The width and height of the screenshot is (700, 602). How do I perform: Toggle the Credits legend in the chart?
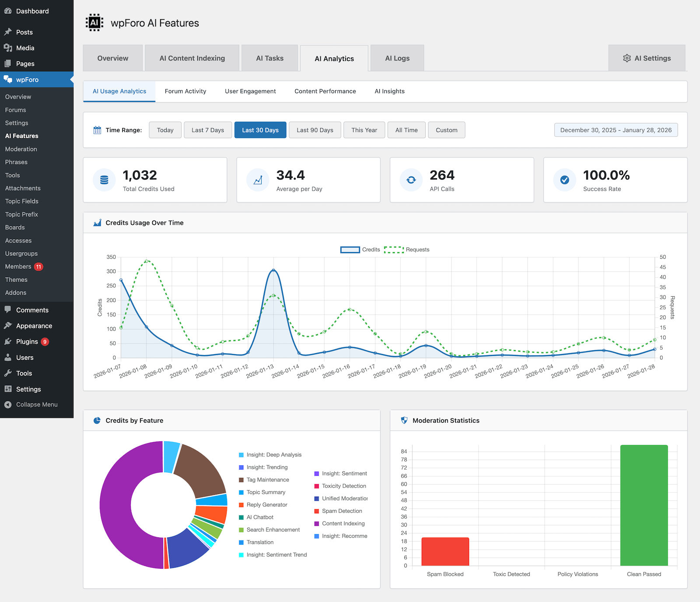[x=360, y=249]
